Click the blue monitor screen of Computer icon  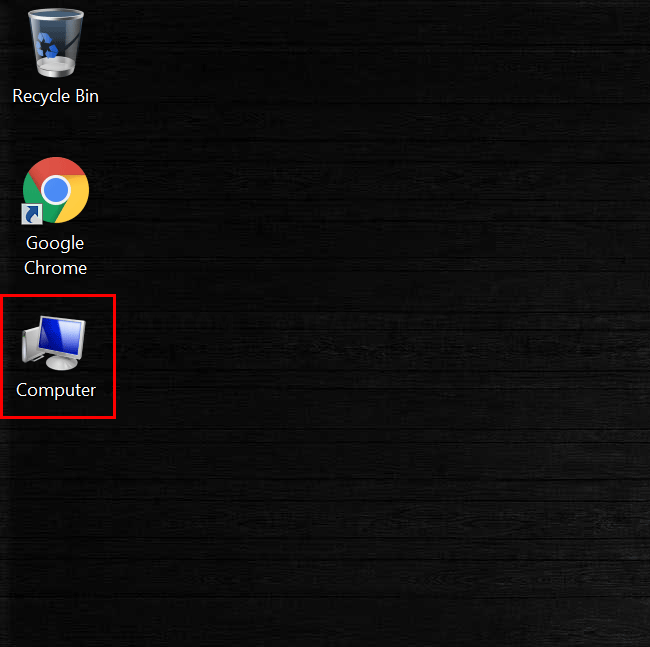pyautogui.click(x=61, y=337)
